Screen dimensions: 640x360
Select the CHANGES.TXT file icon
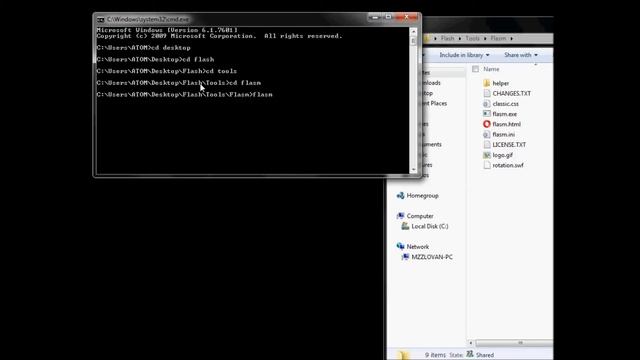click(x=487, y=93)
